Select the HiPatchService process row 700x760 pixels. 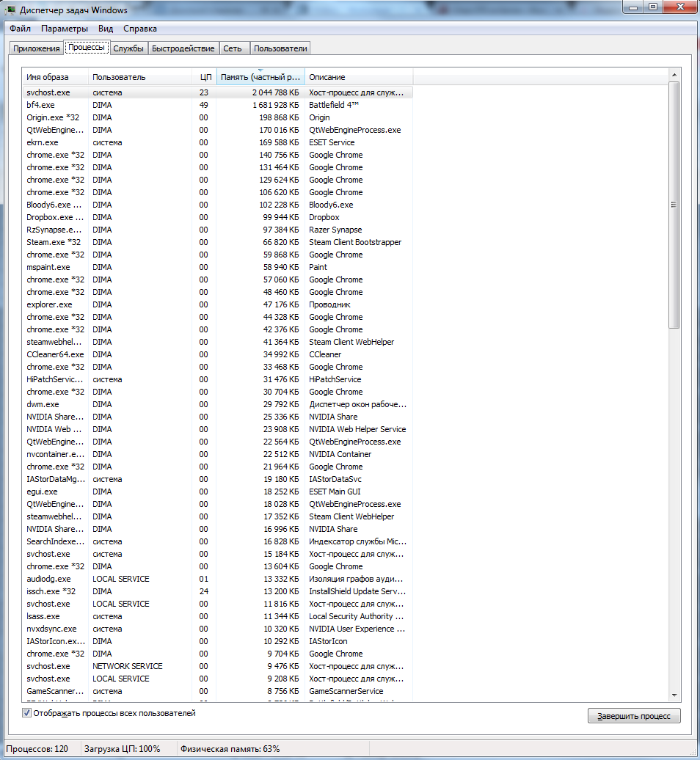217,379
